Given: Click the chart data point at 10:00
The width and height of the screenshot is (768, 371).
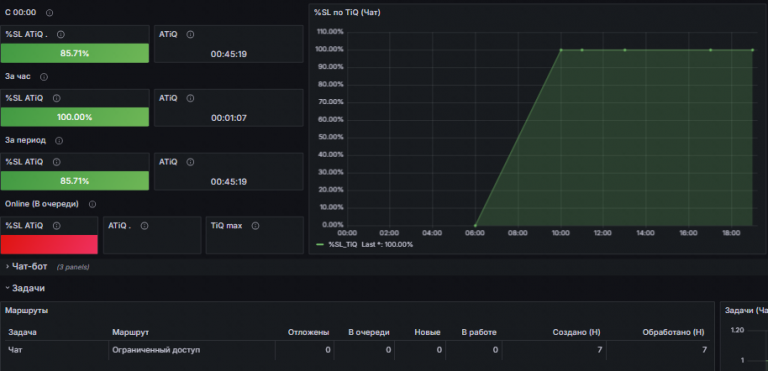Looking at the screenshot, I should 561,50.
